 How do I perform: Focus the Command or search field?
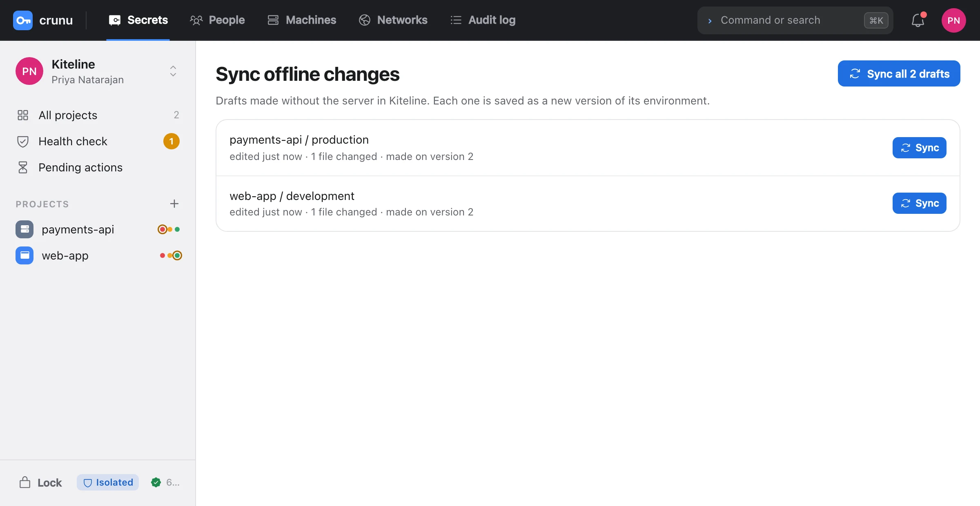point(795,20)
